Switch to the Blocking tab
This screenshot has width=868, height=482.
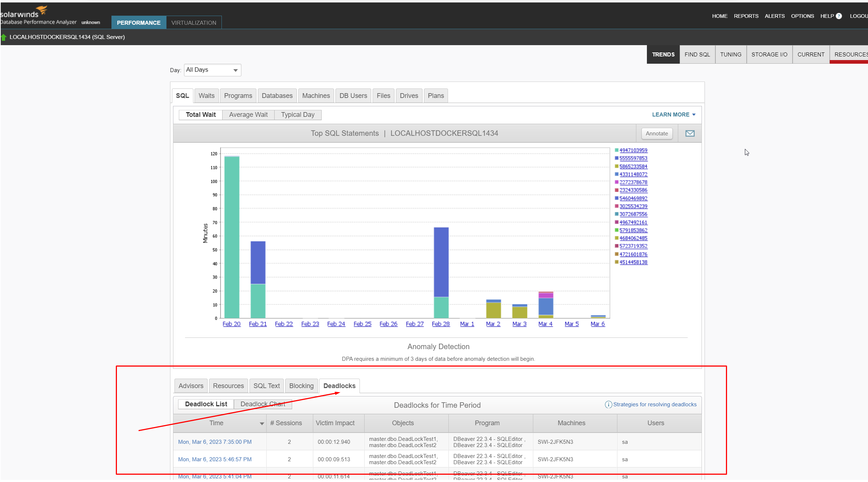301,386
